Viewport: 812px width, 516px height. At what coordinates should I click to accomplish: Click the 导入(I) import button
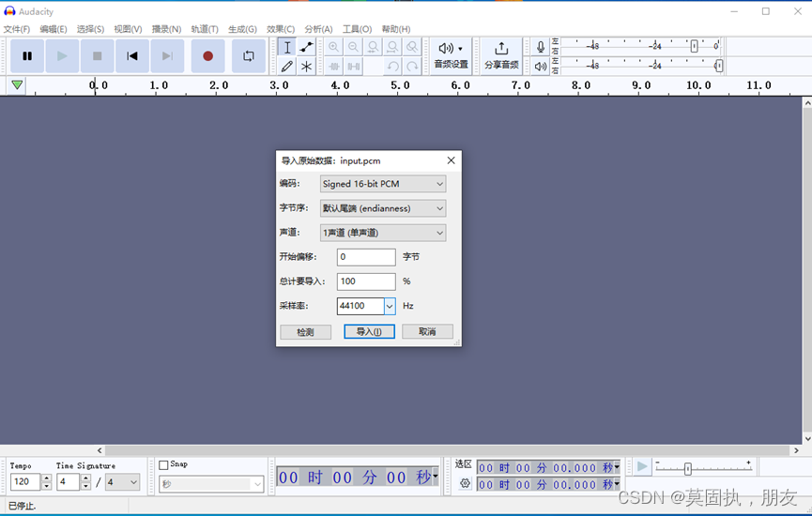click(x=369, y=332)
